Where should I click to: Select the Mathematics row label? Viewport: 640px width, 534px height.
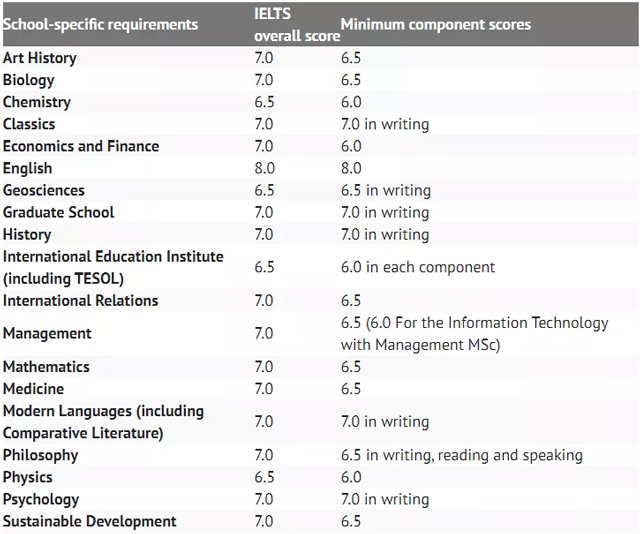(46, 367)
